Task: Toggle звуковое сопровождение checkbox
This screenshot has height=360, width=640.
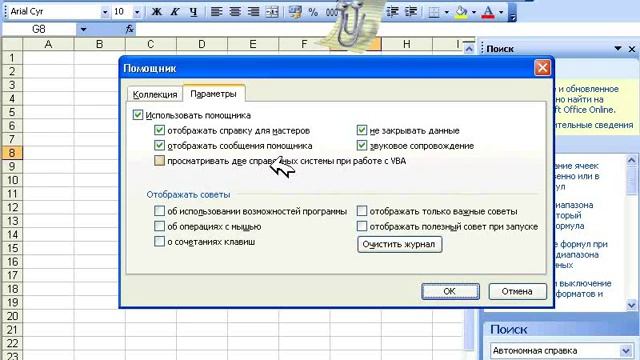Action: (362, 145)
